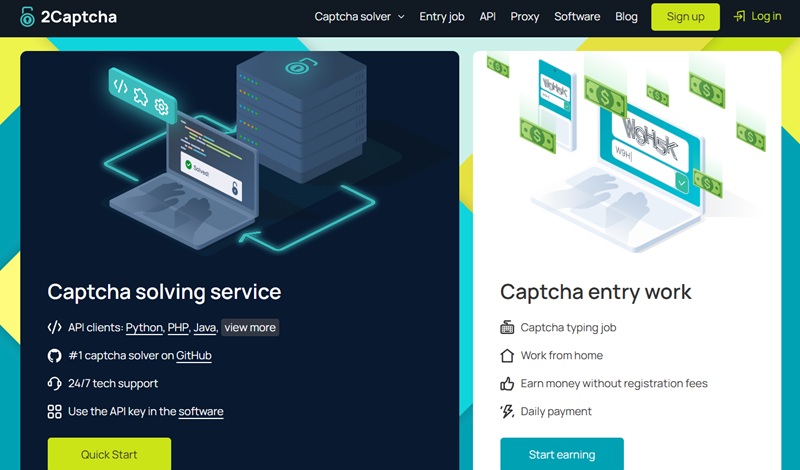Click the server and laptop illustration
The width and height of the screenshot is (800, 470).
pos(242,153)
